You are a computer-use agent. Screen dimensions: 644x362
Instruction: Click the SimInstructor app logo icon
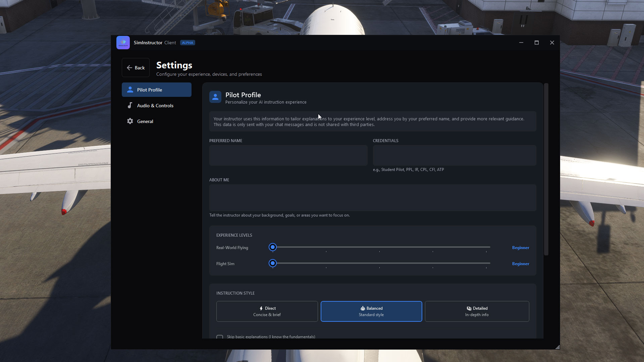[123, 43]
